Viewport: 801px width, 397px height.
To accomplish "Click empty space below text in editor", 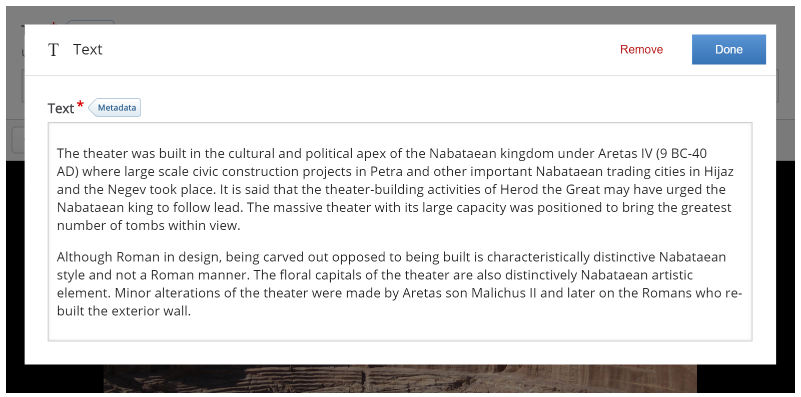I will pyautogui.click(x=400, y=330).
